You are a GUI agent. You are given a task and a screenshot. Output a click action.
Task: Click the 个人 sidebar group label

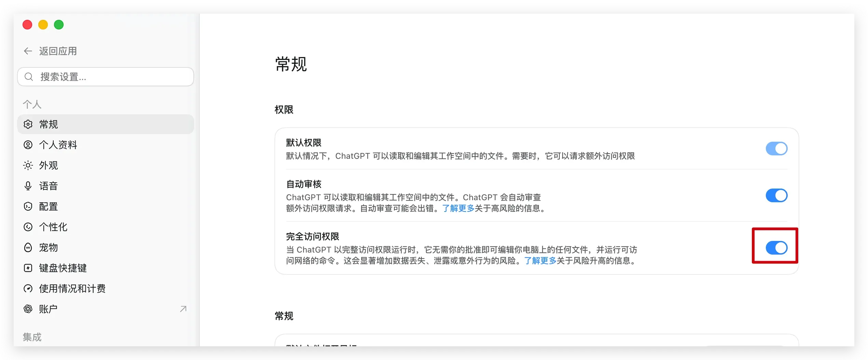coord(32,104)
